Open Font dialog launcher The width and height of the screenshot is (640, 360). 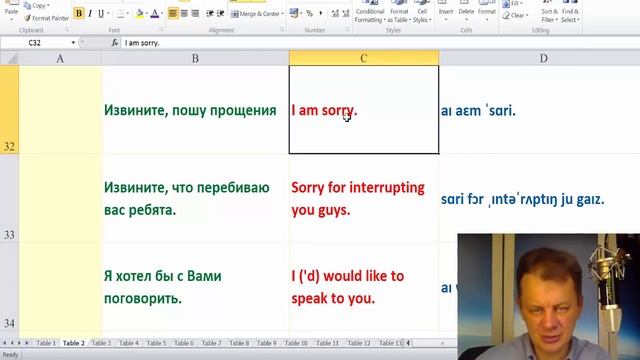161,30
